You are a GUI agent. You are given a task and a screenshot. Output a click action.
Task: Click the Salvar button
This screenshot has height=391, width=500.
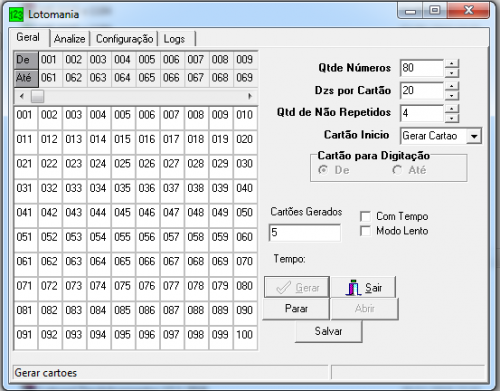pyautogui.click(x=328, y=331)
